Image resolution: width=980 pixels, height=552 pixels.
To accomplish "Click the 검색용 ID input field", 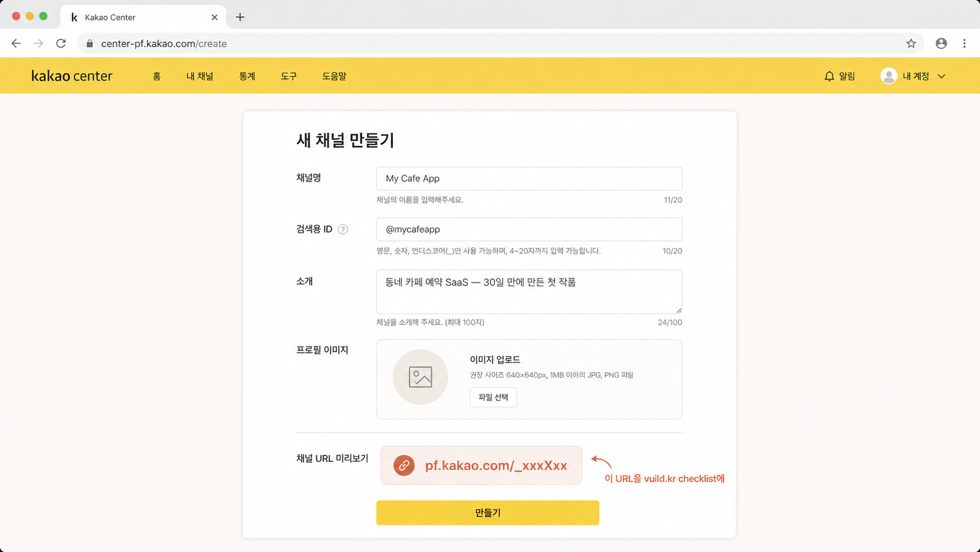I will coord(529,229).
